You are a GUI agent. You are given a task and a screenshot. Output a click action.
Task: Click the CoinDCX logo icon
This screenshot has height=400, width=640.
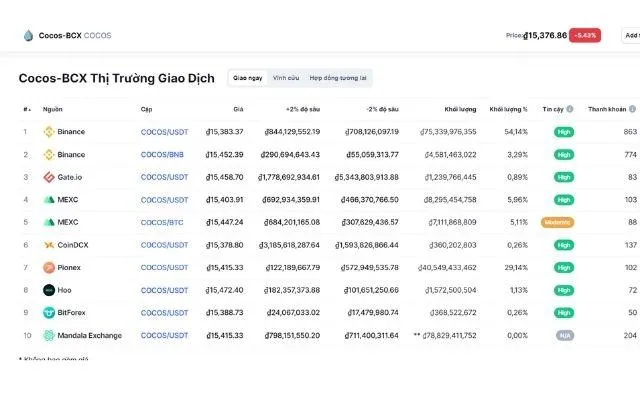(x=49, y=245)
